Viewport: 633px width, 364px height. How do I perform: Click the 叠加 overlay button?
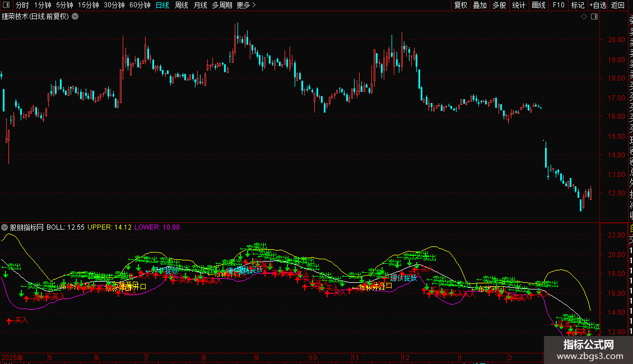(x=480, y=5)
